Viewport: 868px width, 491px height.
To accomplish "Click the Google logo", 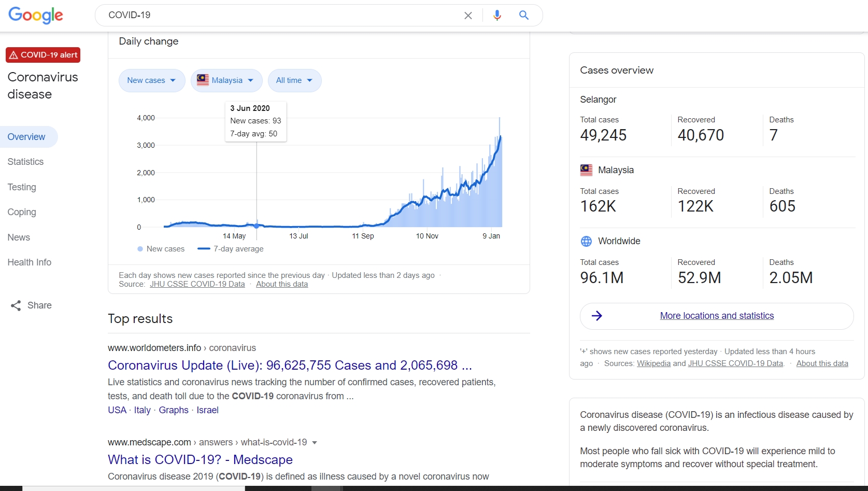I will [x=35, y=16].
